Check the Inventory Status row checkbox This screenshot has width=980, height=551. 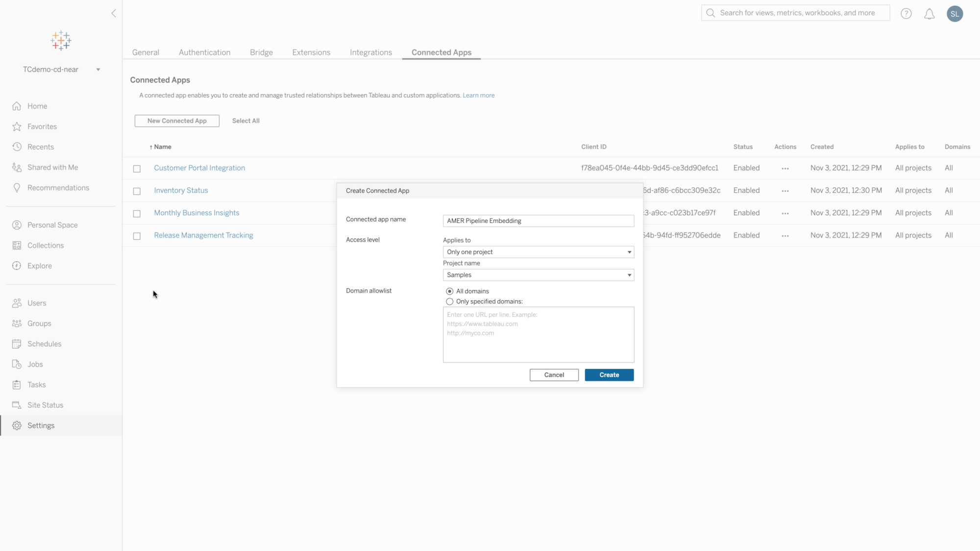pyautogui.click(x=137, y=191)
